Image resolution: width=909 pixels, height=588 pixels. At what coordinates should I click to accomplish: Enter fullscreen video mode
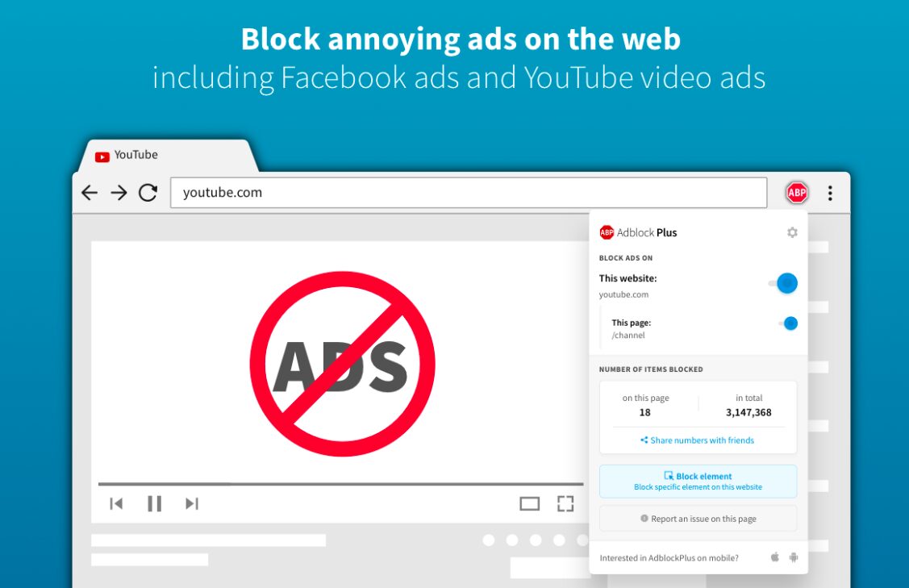[565, 503]
